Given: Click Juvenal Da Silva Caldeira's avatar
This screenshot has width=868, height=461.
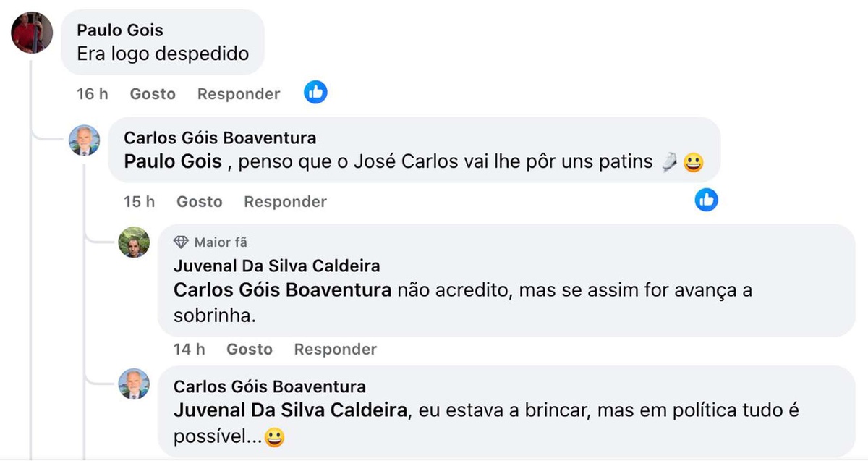Looking at the screenshot, I should click(134, 242).
